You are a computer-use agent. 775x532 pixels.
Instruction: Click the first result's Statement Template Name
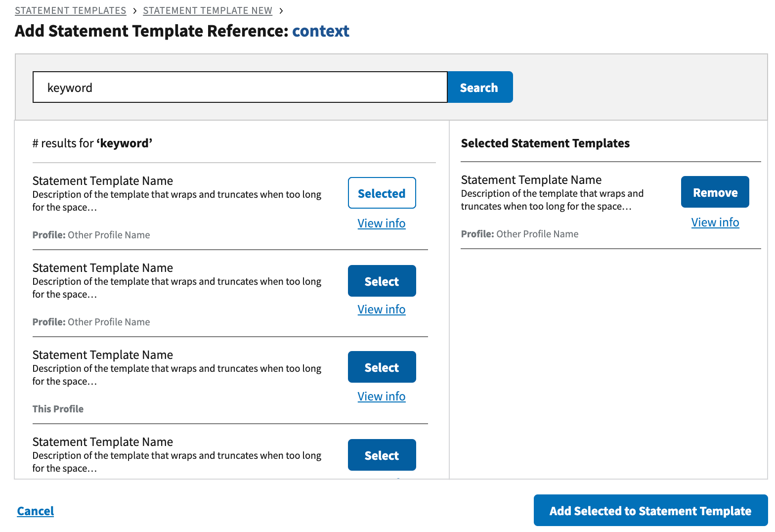[103, 181]
